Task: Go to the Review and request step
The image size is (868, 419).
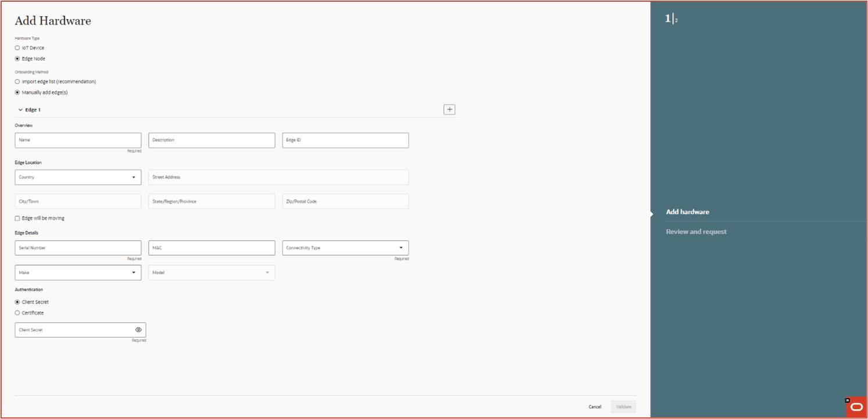Action: pyautogui.click(x=696, y=231)
